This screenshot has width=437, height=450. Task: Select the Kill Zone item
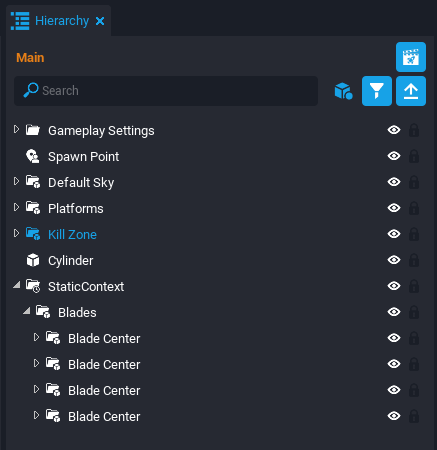[72, 235]
